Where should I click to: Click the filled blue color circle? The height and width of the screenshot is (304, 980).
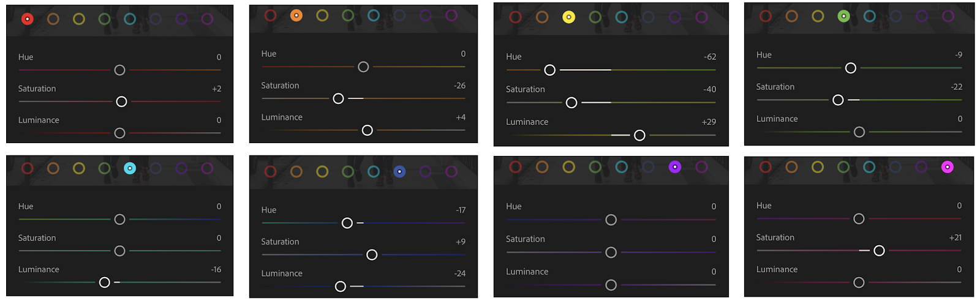[399, 172]
